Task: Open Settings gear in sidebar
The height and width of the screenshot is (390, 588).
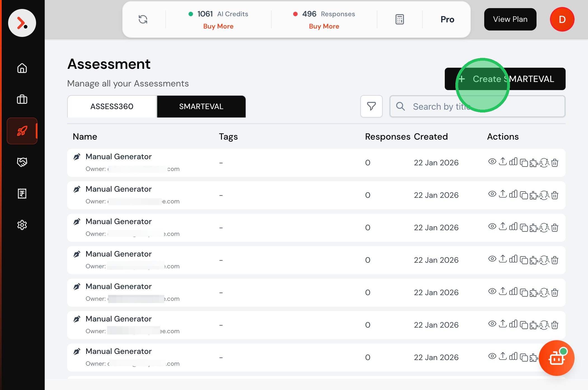Action: point(22,225)
